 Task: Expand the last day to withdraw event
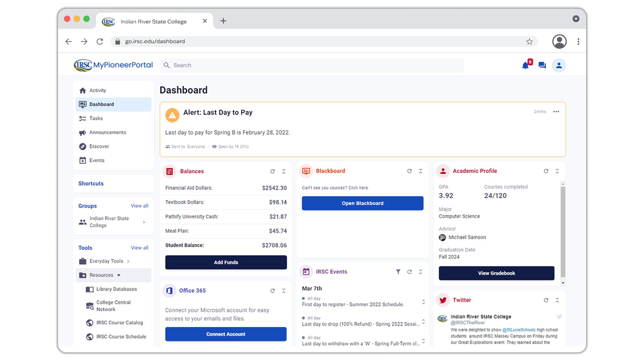[423, 341]
